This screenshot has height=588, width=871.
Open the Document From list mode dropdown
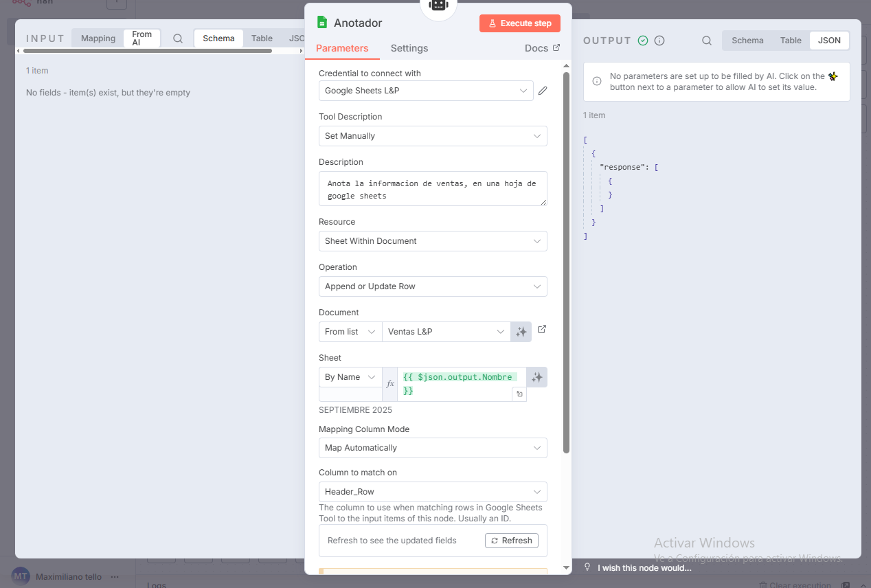pyautogui.click(x=350, y=332)
